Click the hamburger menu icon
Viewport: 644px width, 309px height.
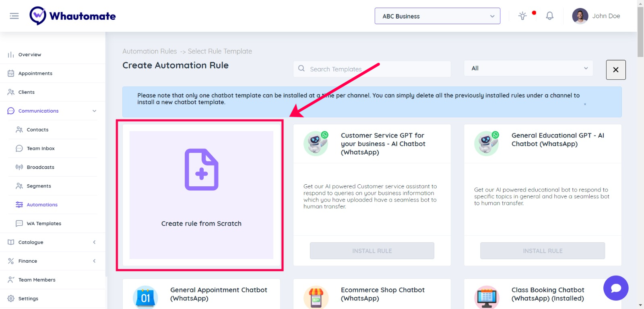pyautogui.click(x=14, y=16)
